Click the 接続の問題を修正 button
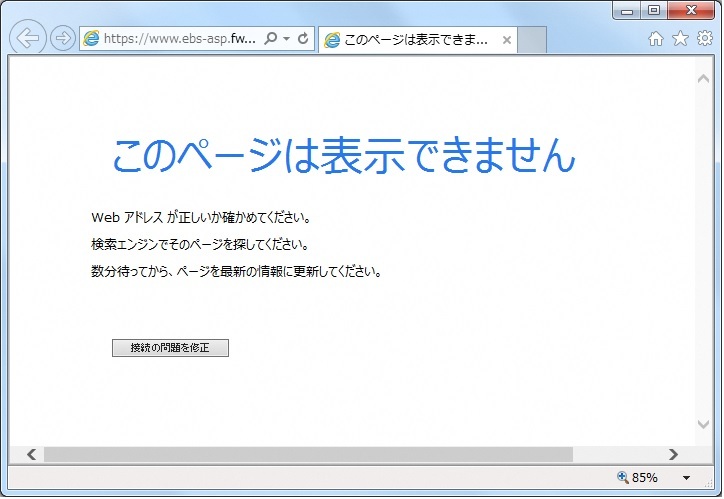 tap(170, 348)
